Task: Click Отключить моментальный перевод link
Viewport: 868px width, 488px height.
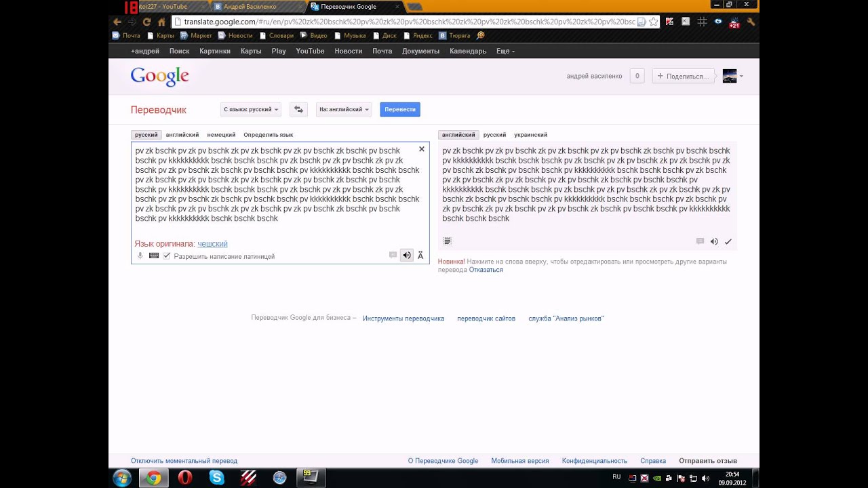Action: (x=184, y=461)
